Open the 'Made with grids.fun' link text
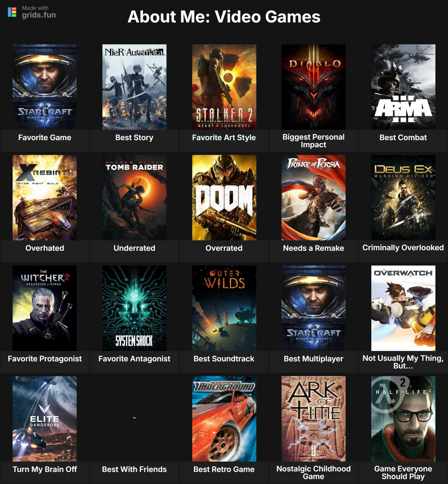448x484 pixels. 39,12
